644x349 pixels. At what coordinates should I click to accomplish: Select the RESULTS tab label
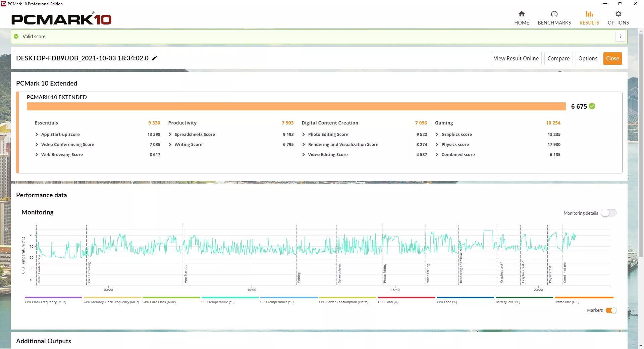coord(589,23)
